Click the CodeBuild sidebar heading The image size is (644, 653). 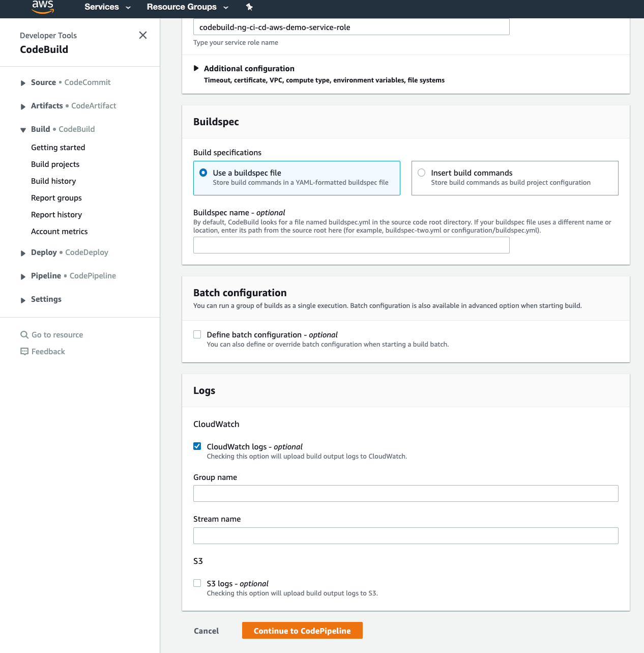(44, 49)
